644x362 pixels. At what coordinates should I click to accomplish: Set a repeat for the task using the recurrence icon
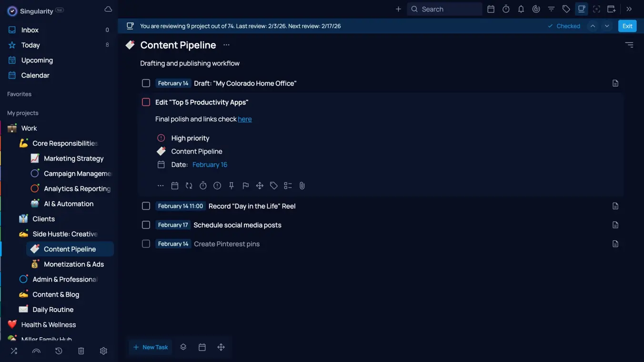click(x=189, y=186)
